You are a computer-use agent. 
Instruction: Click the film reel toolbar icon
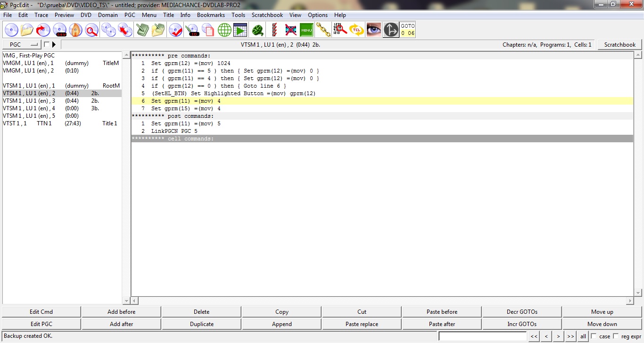pyautogui.click(x=257, y=30)
